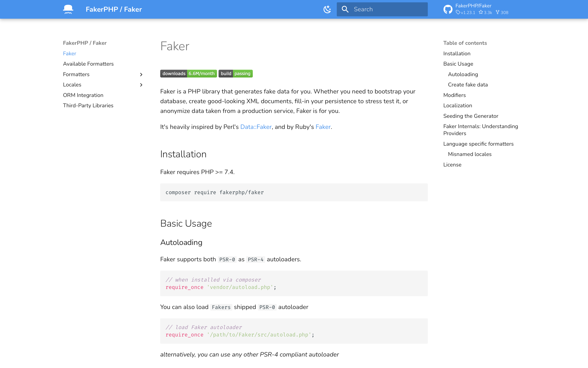The width and height of the screenshot is (588, 368).
Task: Jump to Language specific formatters section
Action: [478, 144]
